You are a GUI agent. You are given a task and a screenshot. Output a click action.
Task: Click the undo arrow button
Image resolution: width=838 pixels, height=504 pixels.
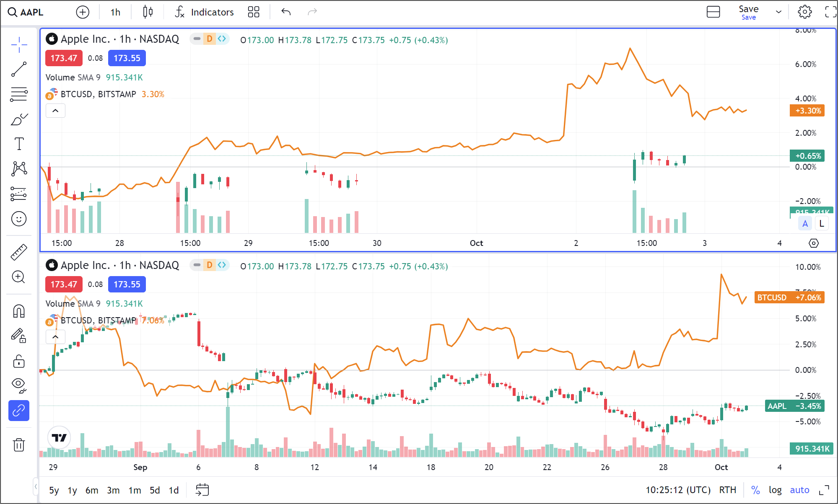[x=285, y=13]
